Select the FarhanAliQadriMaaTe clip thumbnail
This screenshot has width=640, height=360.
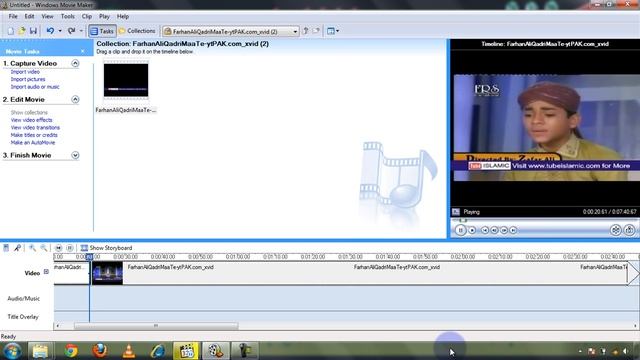point(126,80)
